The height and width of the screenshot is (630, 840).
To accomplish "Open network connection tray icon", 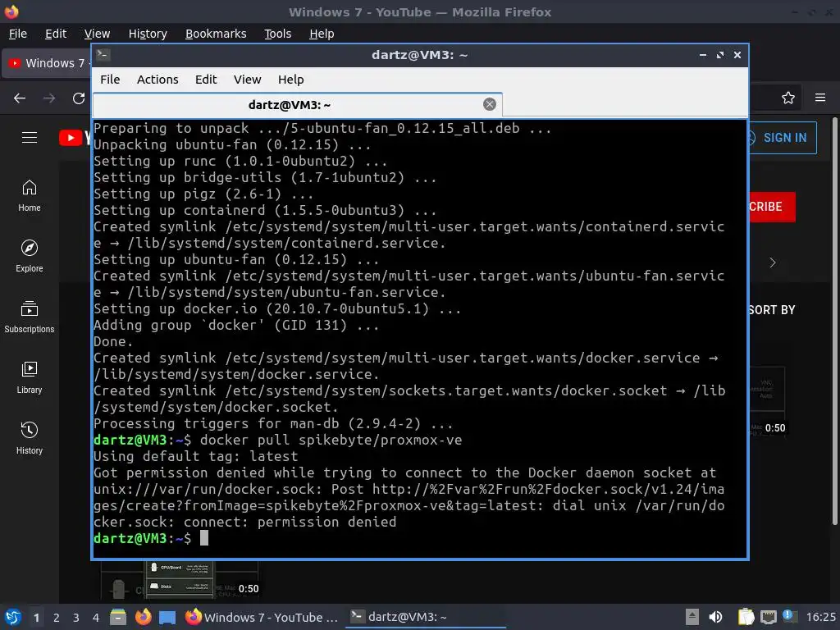I will point(768,617).
